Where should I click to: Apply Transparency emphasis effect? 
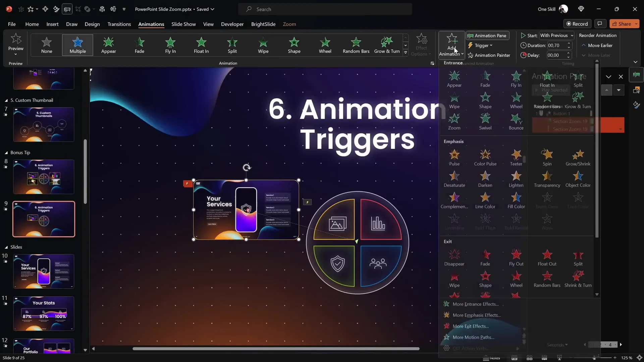[x=547, y=179]
